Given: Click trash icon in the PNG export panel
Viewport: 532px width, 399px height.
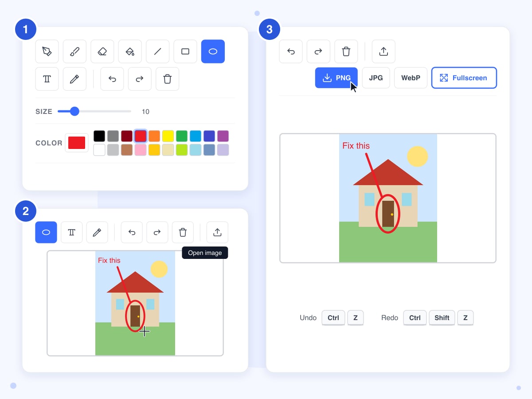Looking at the screenshot, I should tap(346, 51).
